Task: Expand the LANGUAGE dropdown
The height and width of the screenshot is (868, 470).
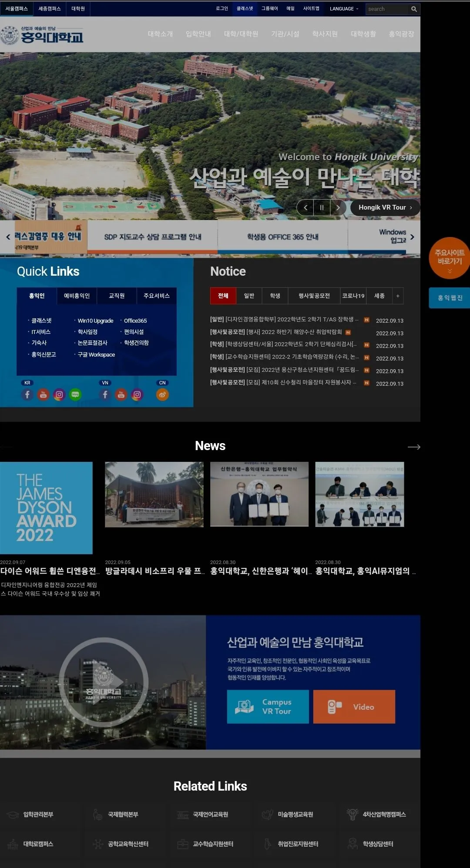Action: click(344, 9)
